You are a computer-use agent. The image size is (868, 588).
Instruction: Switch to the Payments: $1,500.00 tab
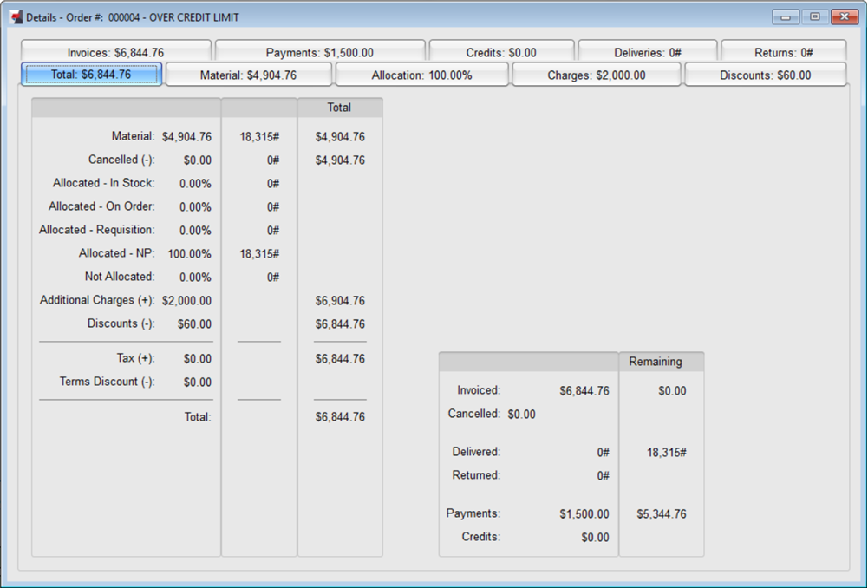[319, 52]
